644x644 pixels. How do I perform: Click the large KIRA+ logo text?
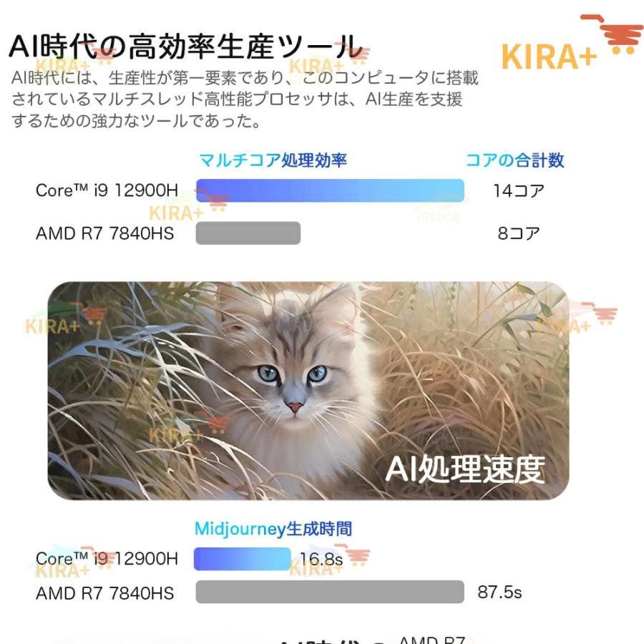549,57
